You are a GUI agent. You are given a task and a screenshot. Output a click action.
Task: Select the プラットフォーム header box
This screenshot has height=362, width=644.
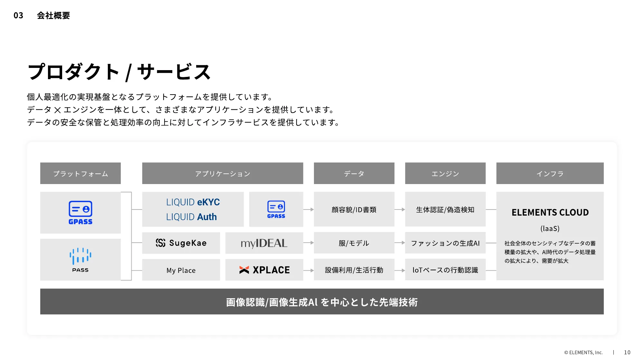(80, 173)
